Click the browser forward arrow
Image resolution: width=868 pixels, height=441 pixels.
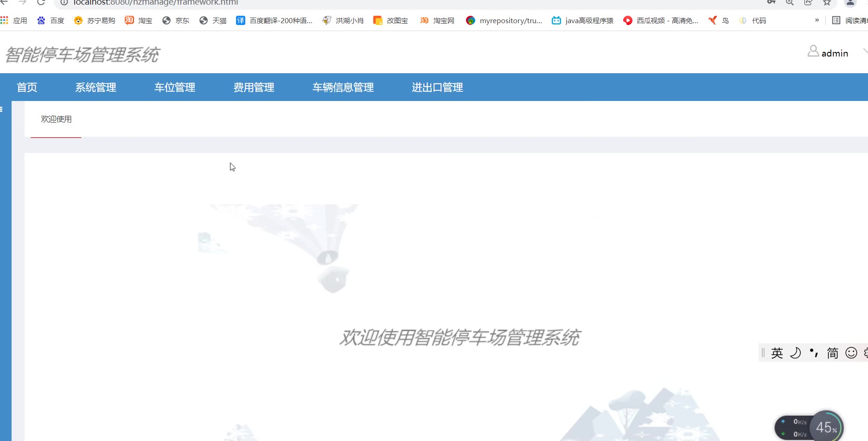click(x=22, y=2)
